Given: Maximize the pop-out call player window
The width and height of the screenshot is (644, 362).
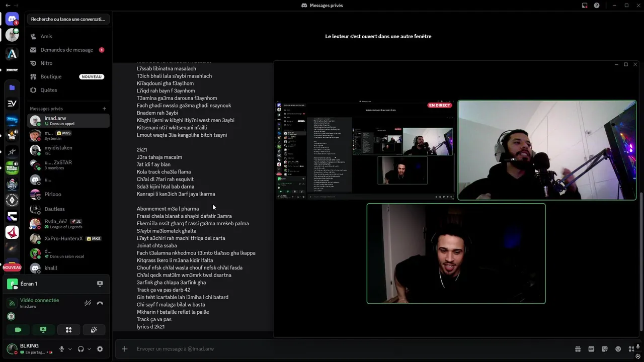Looking at the screenshot, I should (626, 64).
